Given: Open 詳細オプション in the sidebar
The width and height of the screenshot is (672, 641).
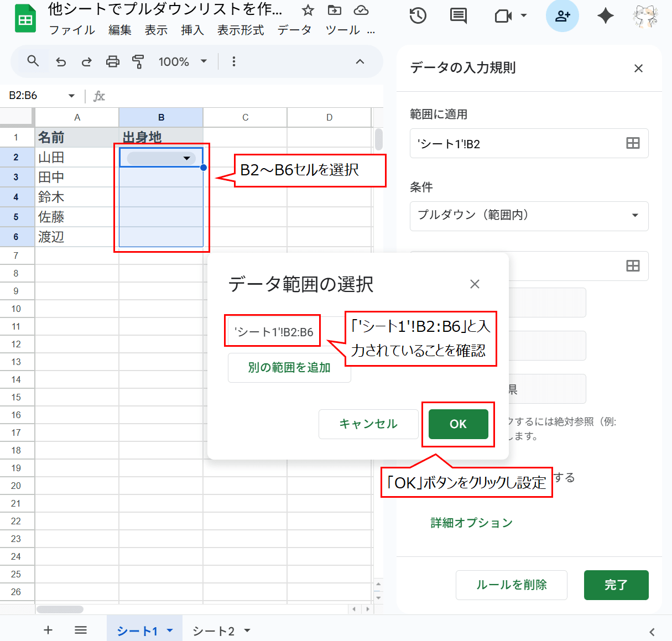Looking at the screenshot, I should click(x=470, y=522).
